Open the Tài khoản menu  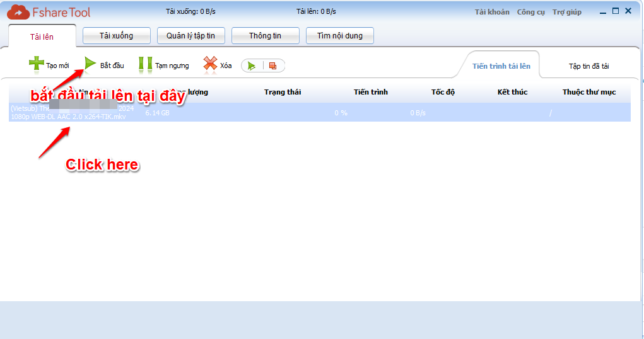(x=492, y=12)
